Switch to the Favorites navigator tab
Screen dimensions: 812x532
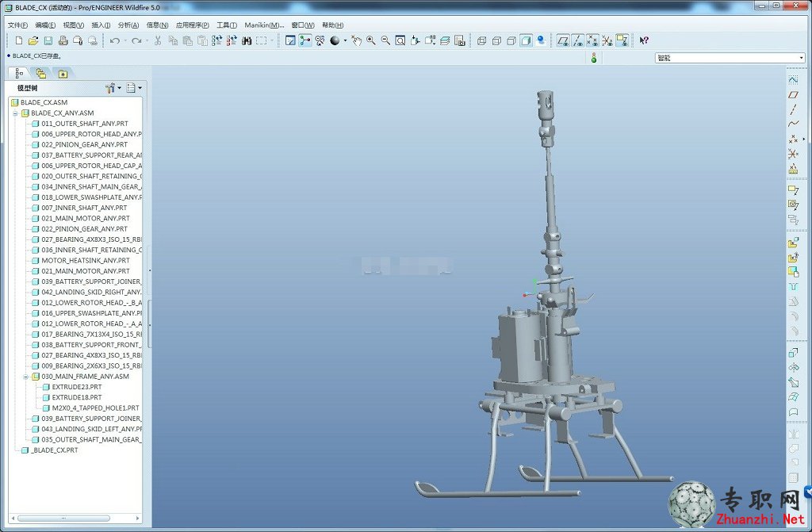pyautogui.click(x=63, y=74)
